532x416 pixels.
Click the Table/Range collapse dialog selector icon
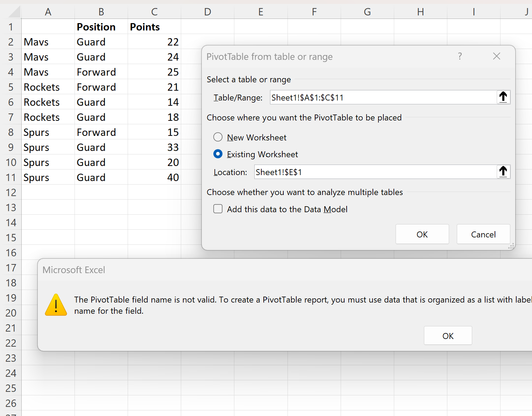click(503, 97)
